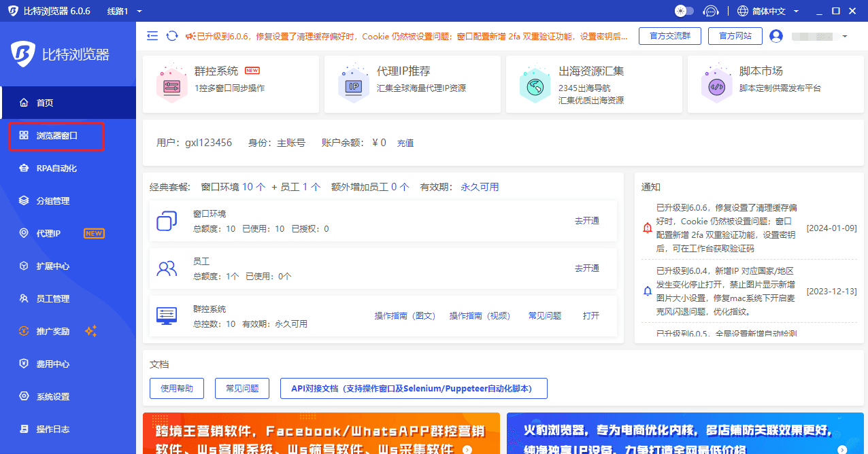Image resolution: width=868 pixels, height=454 pixels.
Task: Open the 代理IP推荐 card icon
Action: [x=354, y=84]
